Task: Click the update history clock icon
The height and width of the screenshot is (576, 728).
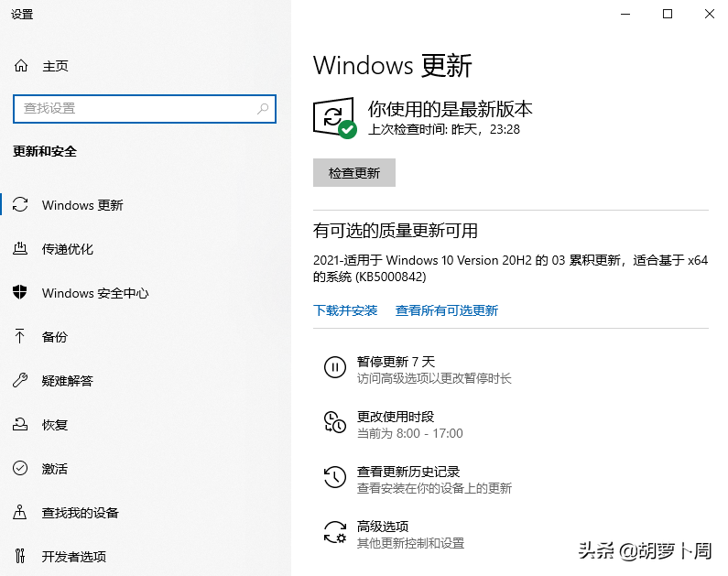Action: (x=335, y=477)
